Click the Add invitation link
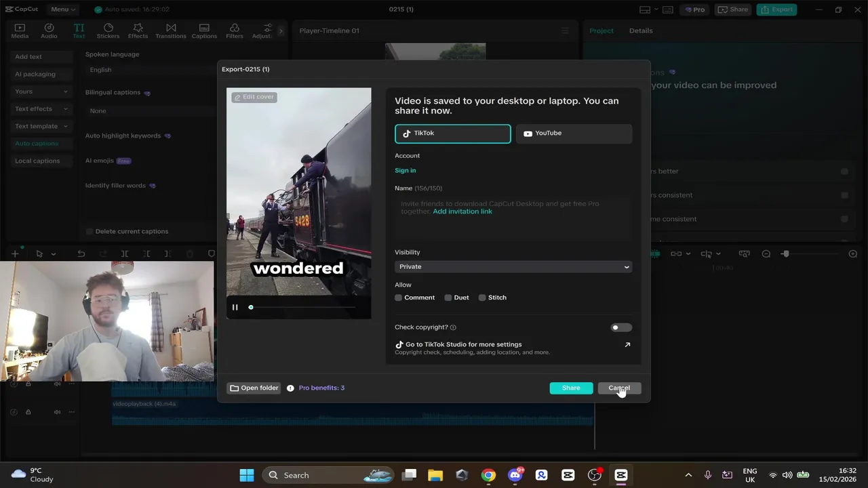This screenshot has width=868, height=488. [462, 211]
